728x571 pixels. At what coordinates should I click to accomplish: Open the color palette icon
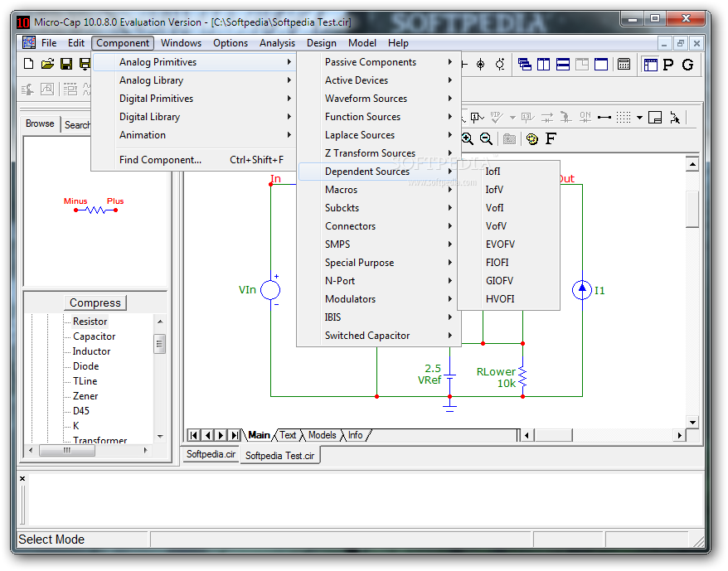point(532,138)
